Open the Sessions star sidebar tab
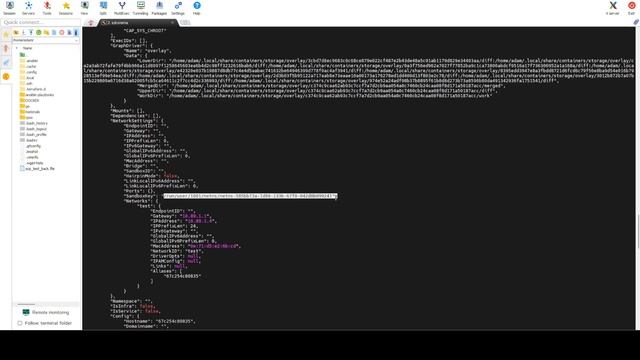This screenshot has height=360, width=640. click(x=6, y=35)
